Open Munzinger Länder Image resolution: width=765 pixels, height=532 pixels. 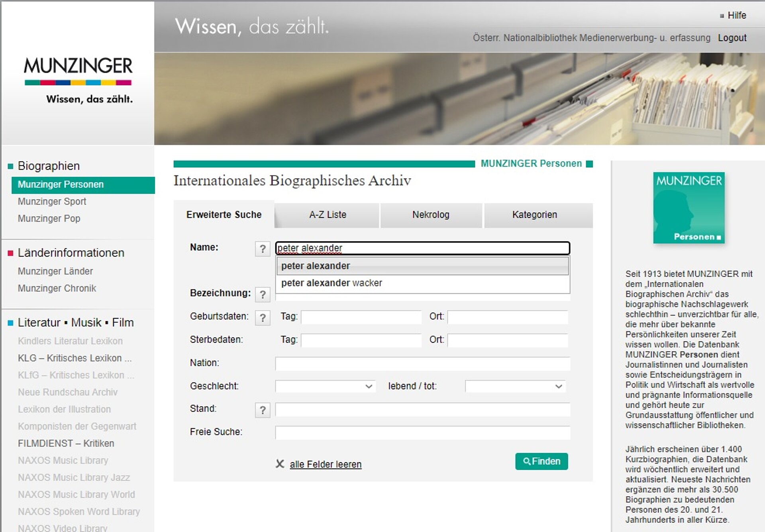point(55,271)
